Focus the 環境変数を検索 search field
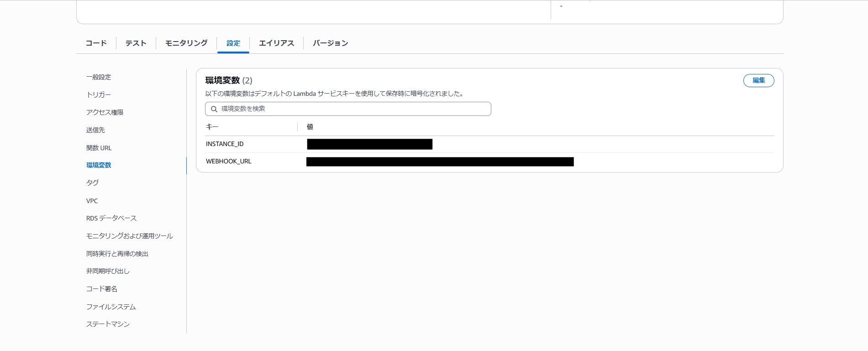Screen dimensions: 868x351 pyautogui.click(x=352, y=109)
